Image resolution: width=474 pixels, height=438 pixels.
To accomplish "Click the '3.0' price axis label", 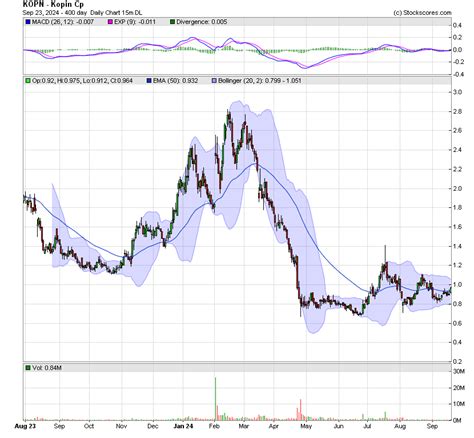I will (x=458, y=92).
